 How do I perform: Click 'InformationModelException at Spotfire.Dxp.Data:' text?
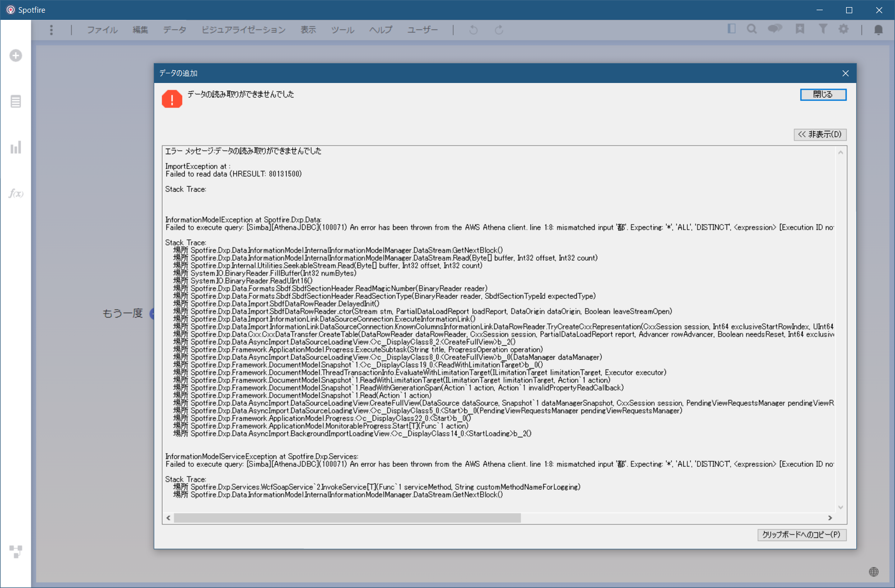click(243, 220)
